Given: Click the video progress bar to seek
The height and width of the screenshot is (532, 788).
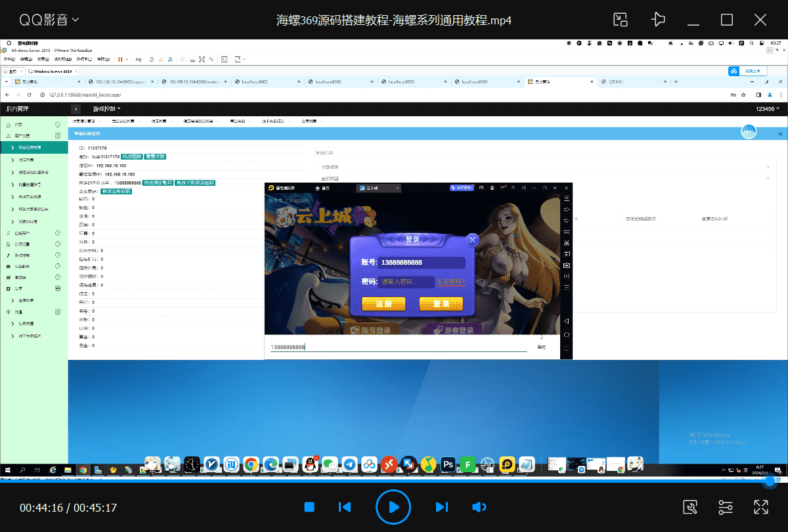Looking at the screenshot, I should tap(394, 482).
